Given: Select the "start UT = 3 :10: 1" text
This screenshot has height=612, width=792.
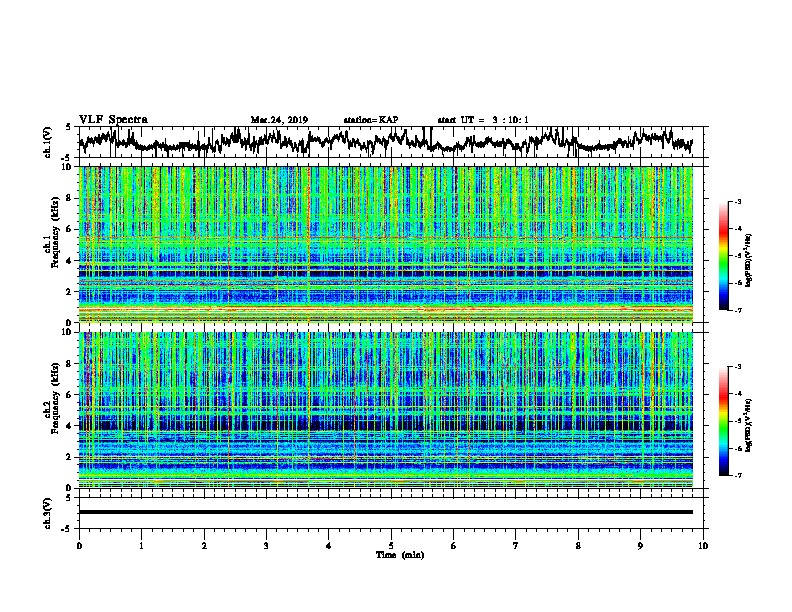Looking at the screenshot, I should 483,120.
